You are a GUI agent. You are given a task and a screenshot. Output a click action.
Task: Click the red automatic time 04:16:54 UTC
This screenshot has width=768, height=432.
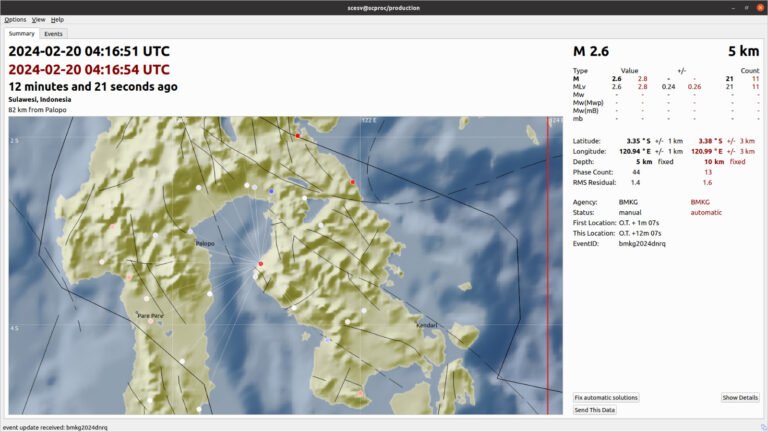coord(89,70)
